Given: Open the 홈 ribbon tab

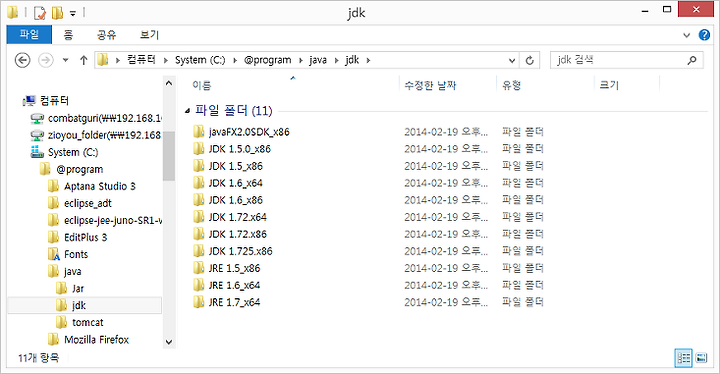Looking at the screenshot, I should point(68,34).
